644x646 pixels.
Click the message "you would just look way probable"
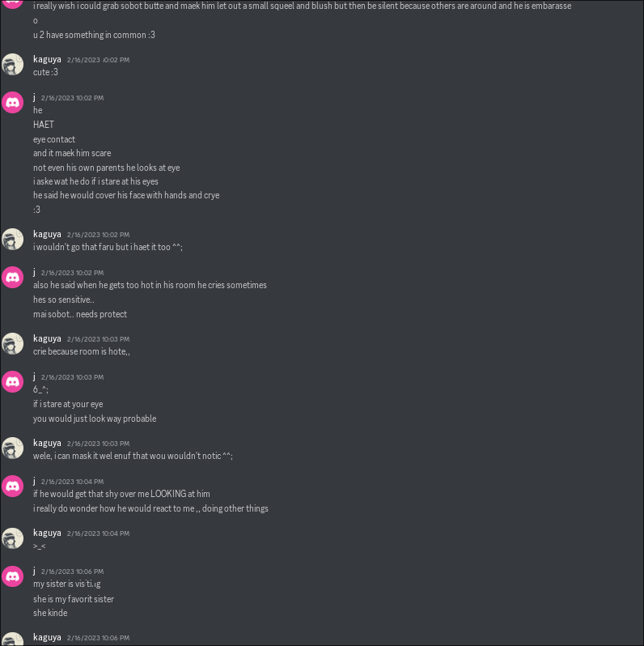coord(95,419)
